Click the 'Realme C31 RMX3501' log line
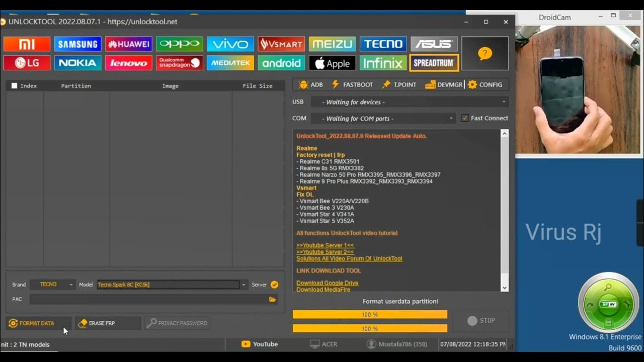Screen dimensions: 644x362 tap(328, 162)
